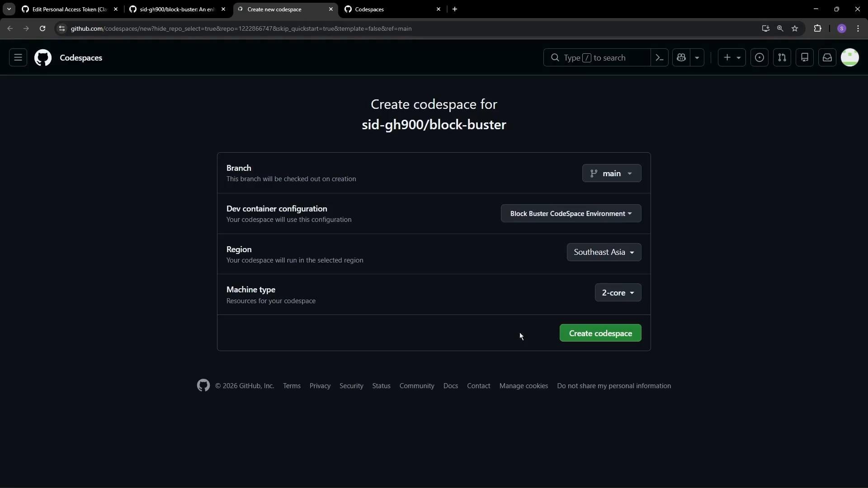Screen dimensions: 868x488
Task: Close the Create new codespace tab
Action: [331, 9]
